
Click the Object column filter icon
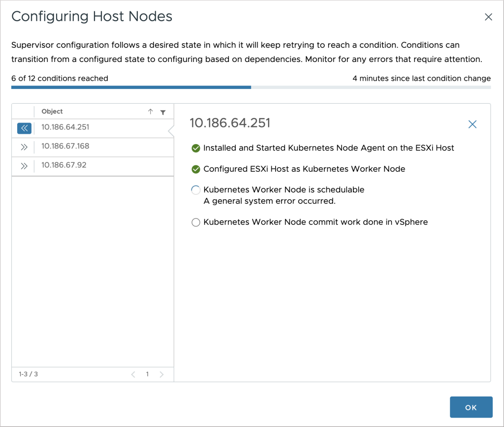(163, 112)
